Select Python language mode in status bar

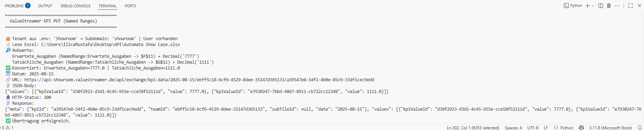click(563, 128)
